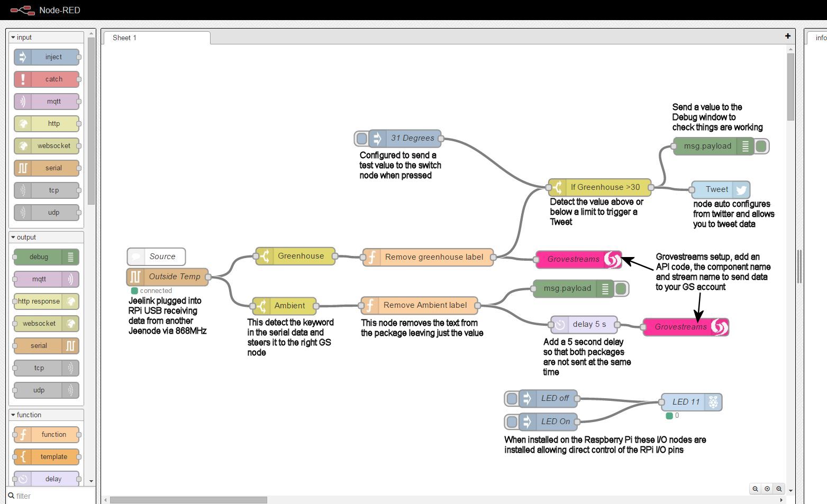Viewport: 827px width, 504px height.
Task: Click the catch node in the input palette
Action: click(x=47, y=79)
